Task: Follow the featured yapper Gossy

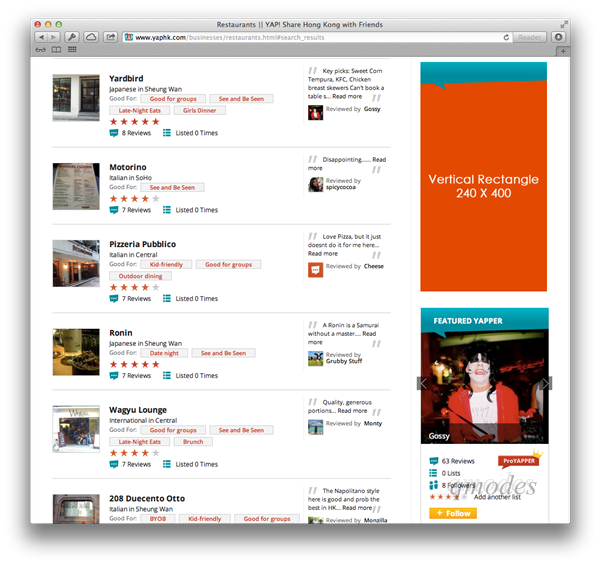Action: click(x=453, y=513)
